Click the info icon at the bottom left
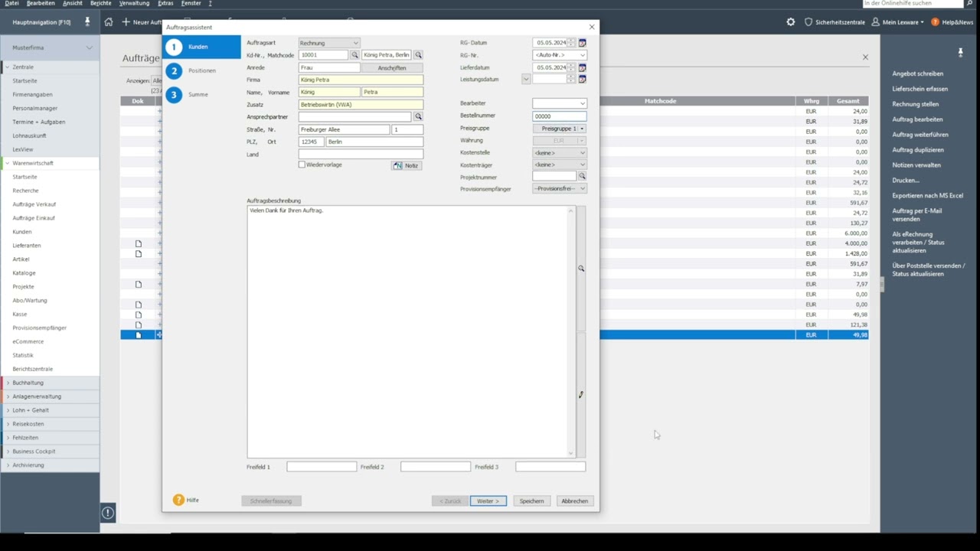980x551 pixels. pyautogui.click(x=108, y=513)
